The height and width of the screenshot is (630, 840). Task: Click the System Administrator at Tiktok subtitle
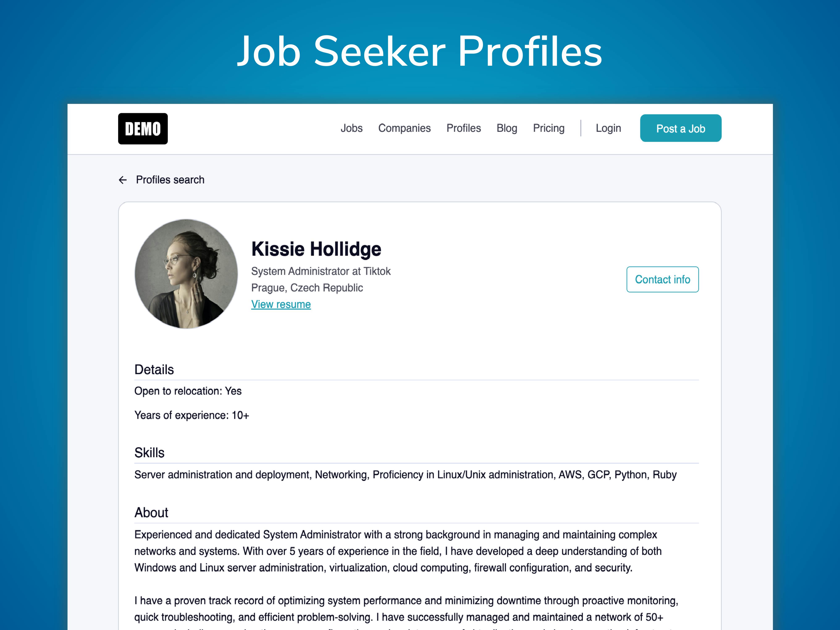tap(320, 271)
